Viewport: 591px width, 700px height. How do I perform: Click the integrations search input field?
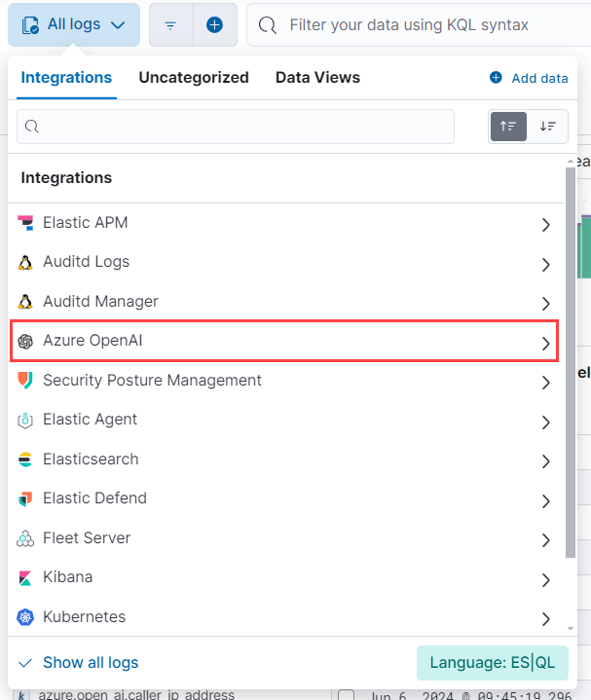click(236, 127)
